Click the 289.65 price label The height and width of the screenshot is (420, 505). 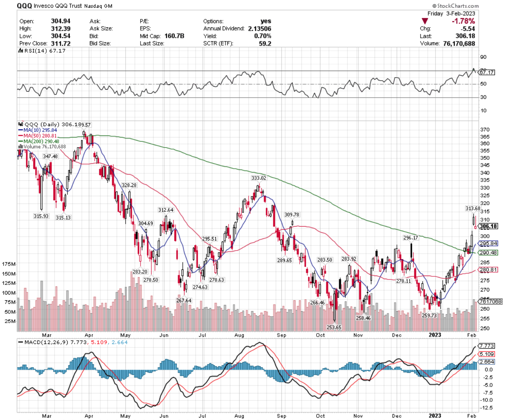285,261
